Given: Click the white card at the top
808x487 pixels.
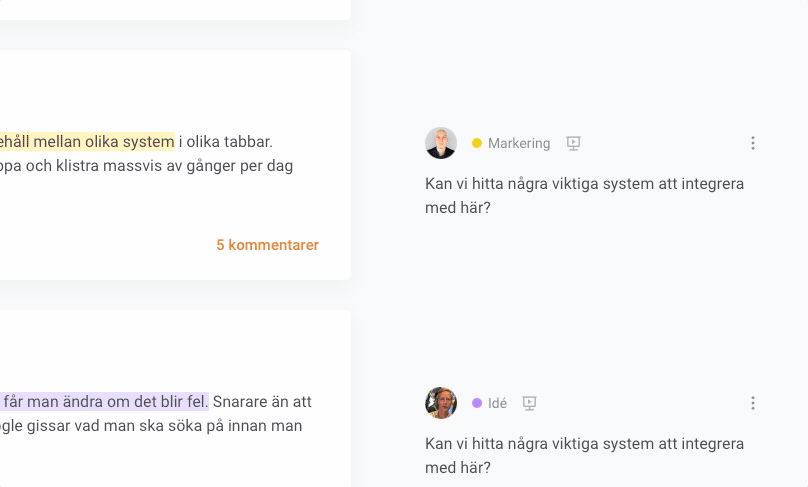Looking at the screenshot, I should (175, 9).
